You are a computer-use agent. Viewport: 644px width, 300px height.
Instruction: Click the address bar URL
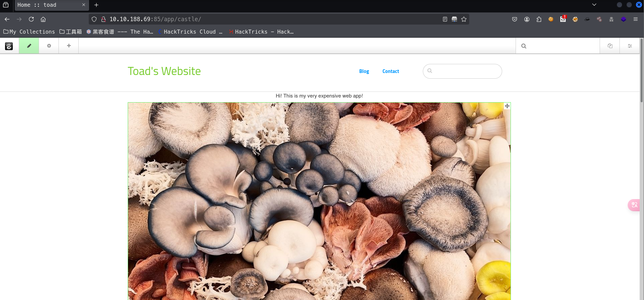click(155, 19)
